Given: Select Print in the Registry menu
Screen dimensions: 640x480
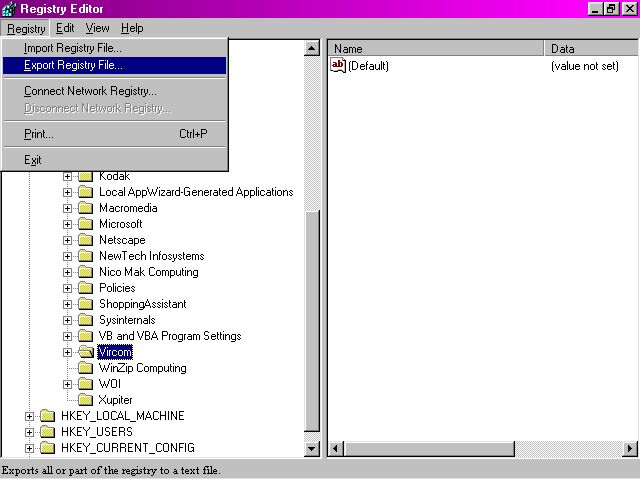Looking at the screenshot, I should pos(114,134).
